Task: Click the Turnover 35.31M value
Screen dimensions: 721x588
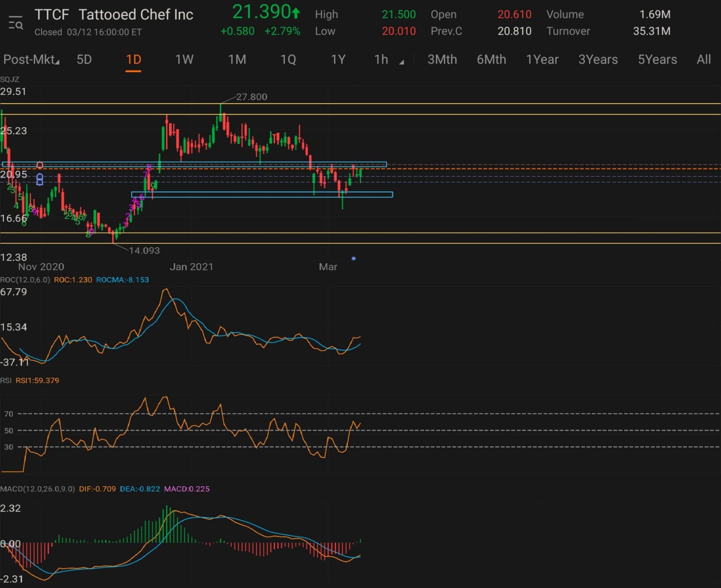Action: (652, 31)
